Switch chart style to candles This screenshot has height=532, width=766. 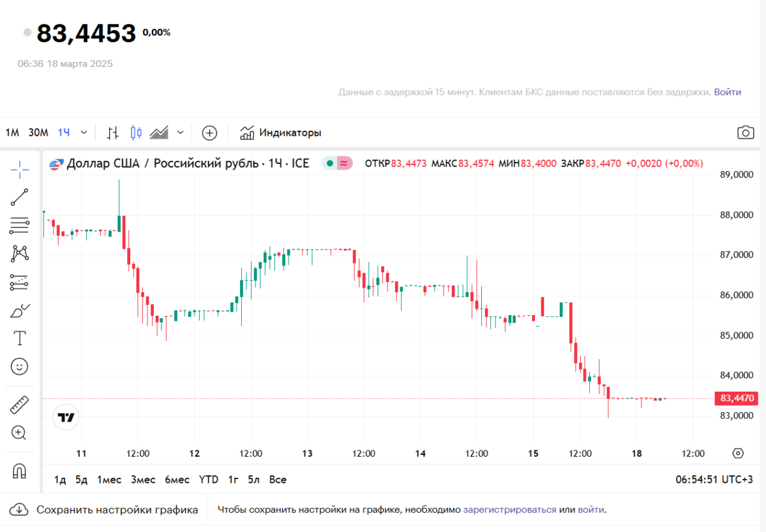(x=135, y=133)
